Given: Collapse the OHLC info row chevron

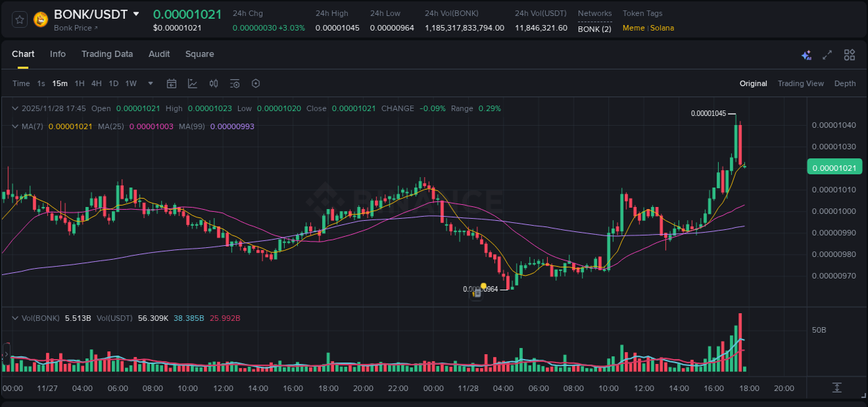Looking at the screenshot, I should coord(14,108).
